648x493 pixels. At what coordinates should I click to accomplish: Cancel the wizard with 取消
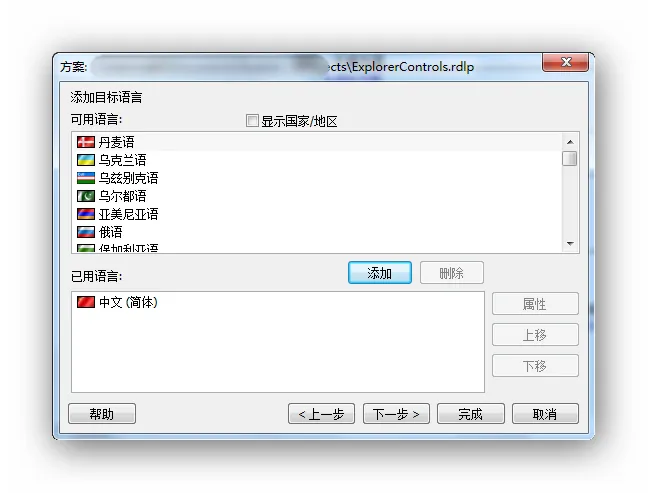[x=545, y=414]
